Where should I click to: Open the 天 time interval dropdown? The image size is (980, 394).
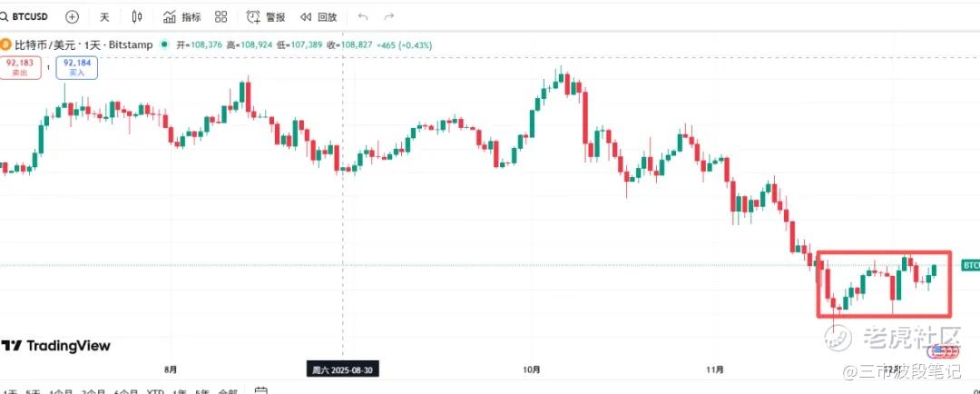click(x=104, y=16)
